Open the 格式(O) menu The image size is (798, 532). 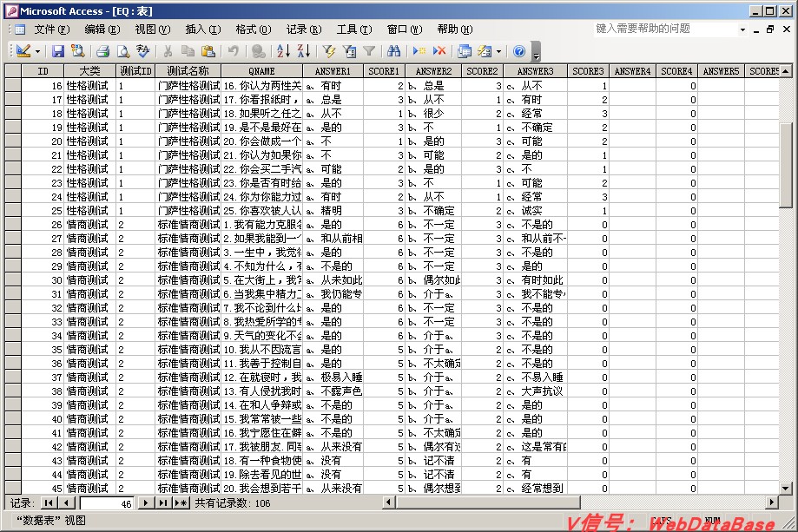(x=253, y=30)
